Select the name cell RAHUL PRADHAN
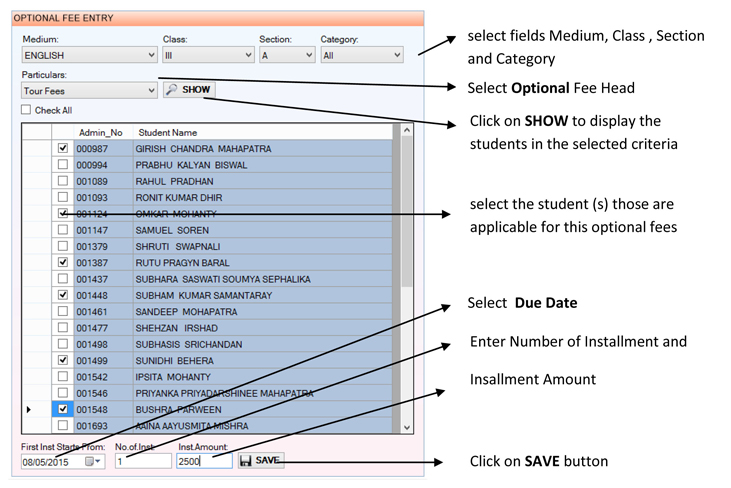 [263, 181]
